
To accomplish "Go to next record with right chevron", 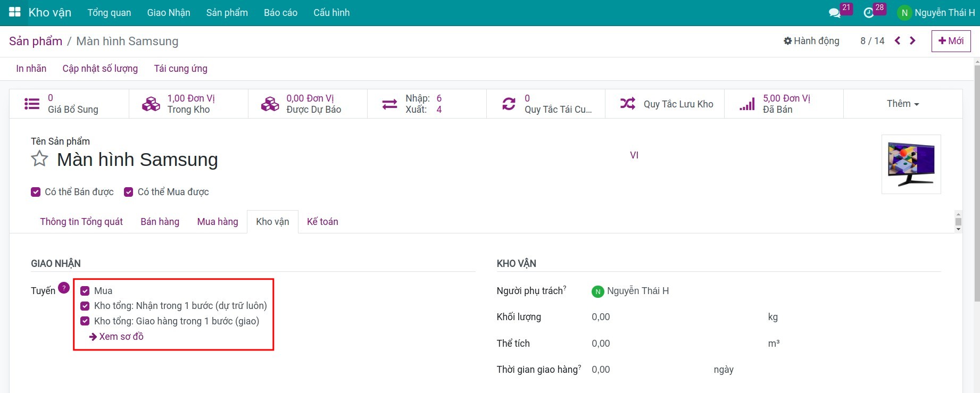I will click(913, 41).
